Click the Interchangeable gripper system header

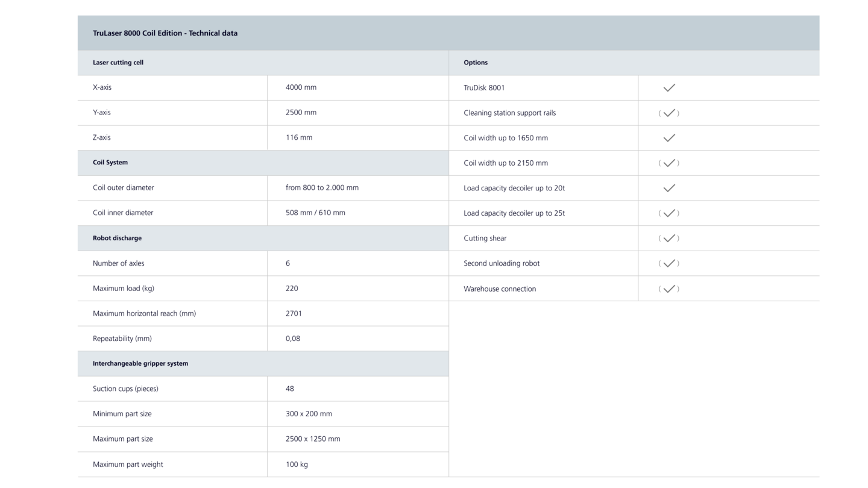point(140,363)
